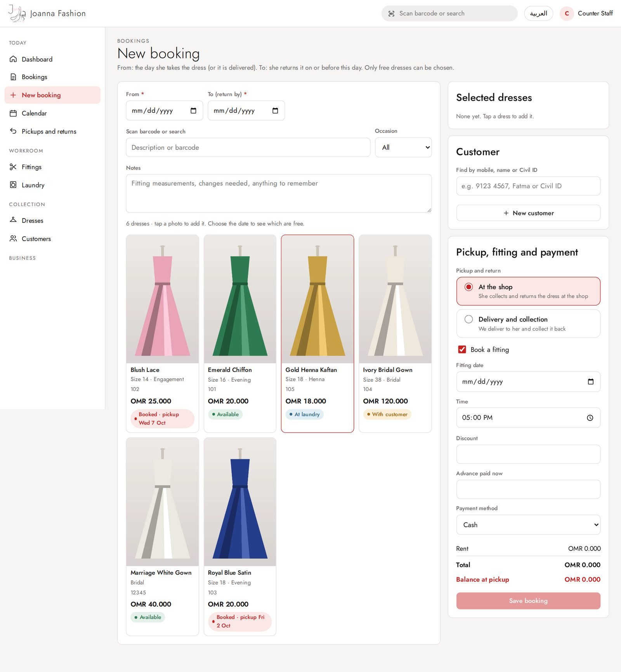Navigate to Laundry section
The width and height of the screenshot is (621, 672).
(52, 185)
